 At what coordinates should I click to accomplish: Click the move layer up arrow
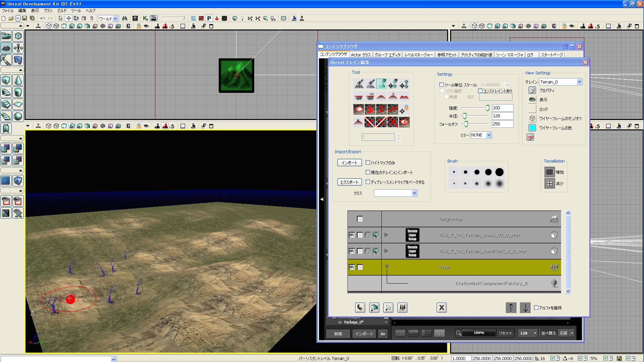coord(511,307)
